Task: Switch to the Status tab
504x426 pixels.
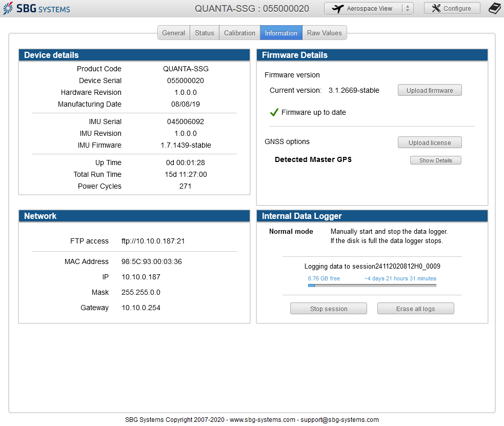Action: (x=205, y=33)
